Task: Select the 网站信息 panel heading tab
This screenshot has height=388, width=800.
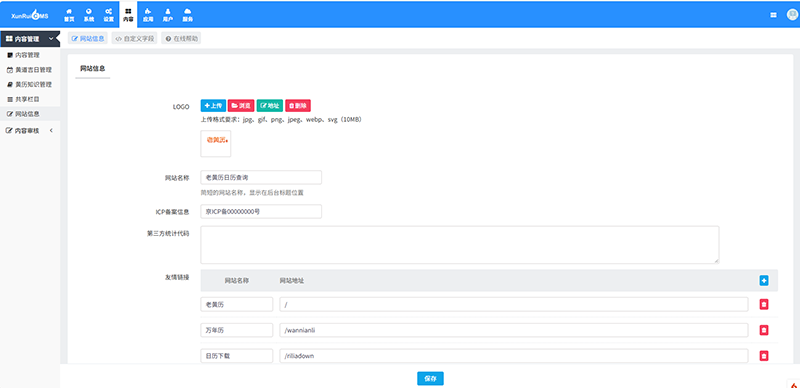Action: (93, 68)
